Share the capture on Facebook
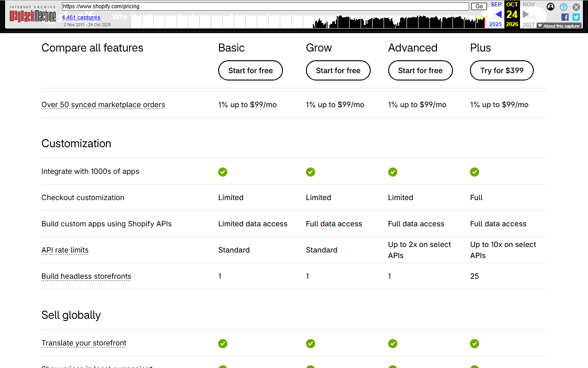Image resolution: width=588 pixels, height=368 pixels. pyautogui.click(x=565, y=17)
